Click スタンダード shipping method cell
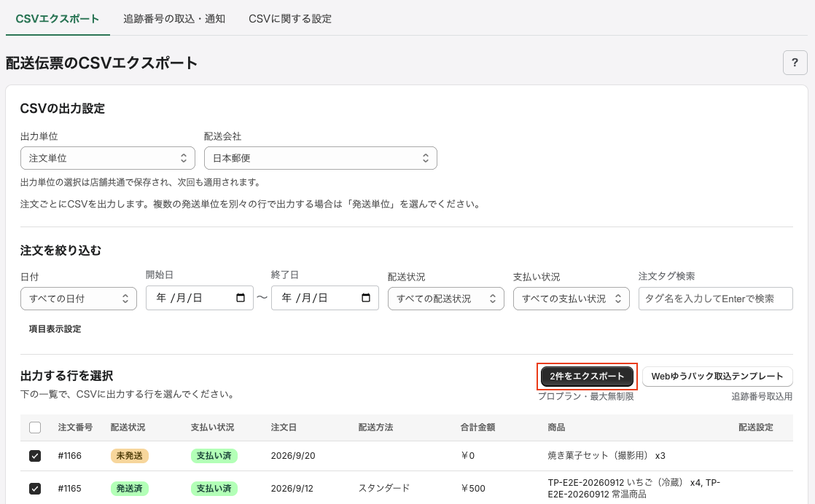Image resolution: width=815 pixels, height=504 pixels. (x=384, y=488)
